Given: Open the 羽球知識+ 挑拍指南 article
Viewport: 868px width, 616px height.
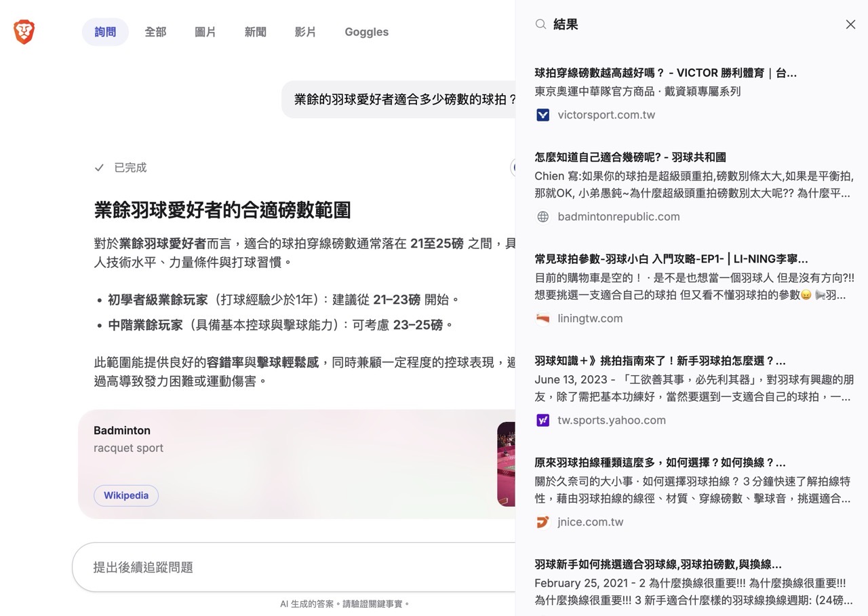Looking at the screenshot, I should [660, 361].
